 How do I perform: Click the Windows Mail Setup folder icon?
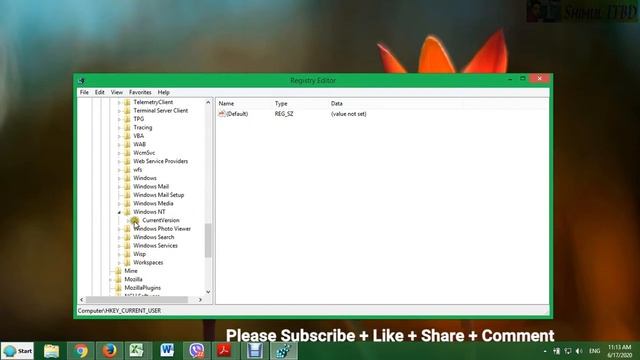(x=127, y=195)
